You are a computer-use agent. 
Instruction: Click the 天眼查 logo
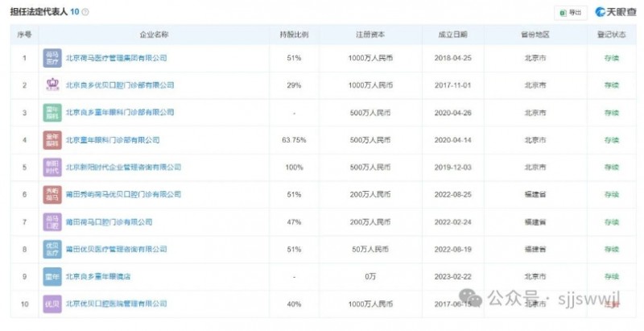click(x=616, y=12)
